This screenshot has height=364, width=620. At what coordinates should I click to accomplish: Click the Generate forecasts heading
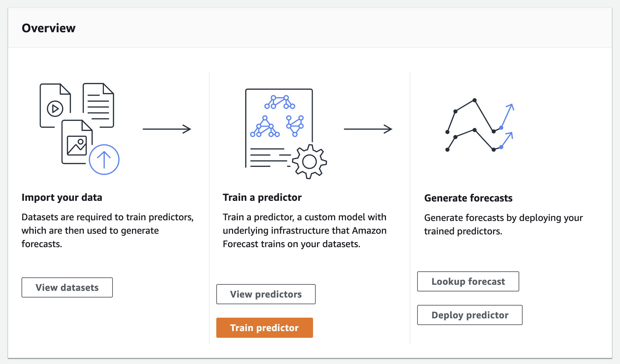(468, 198)
